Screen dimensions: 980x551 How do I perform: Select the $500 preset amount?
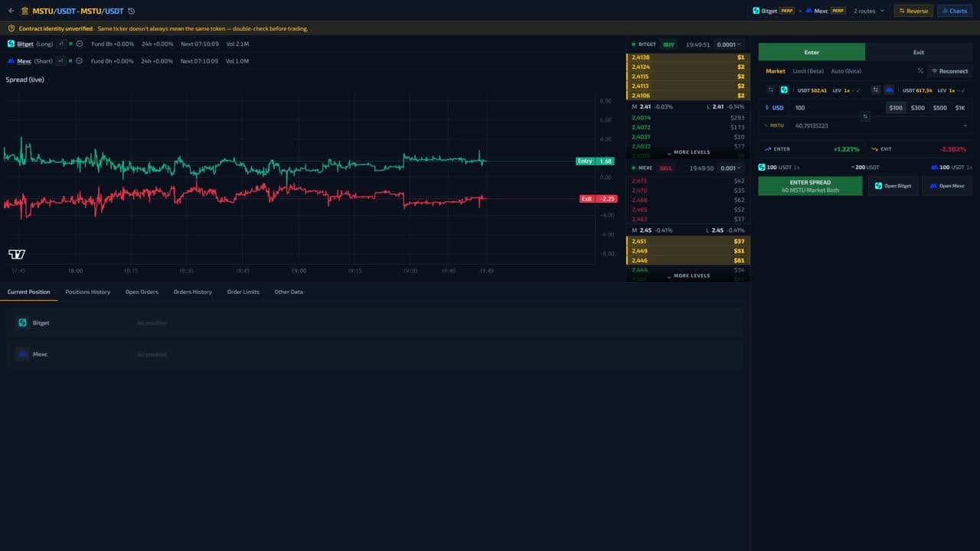(939, 108)
